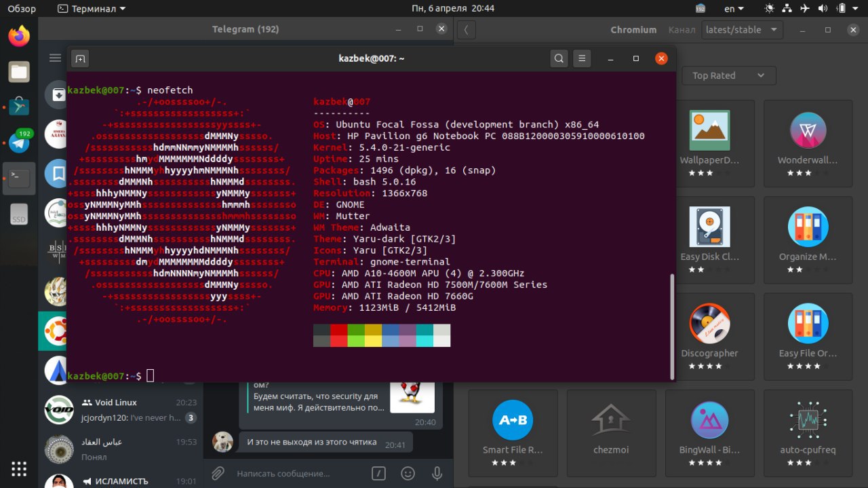Screen dimensions: 868x488
Task: Open the عباس العقاد chat in Telegram
Action: [121, 449]
